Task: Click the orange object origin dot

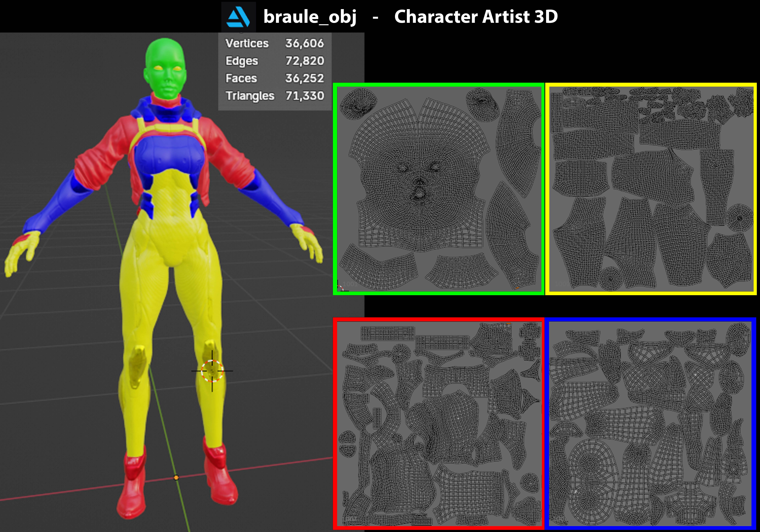Action: (176, 477)
